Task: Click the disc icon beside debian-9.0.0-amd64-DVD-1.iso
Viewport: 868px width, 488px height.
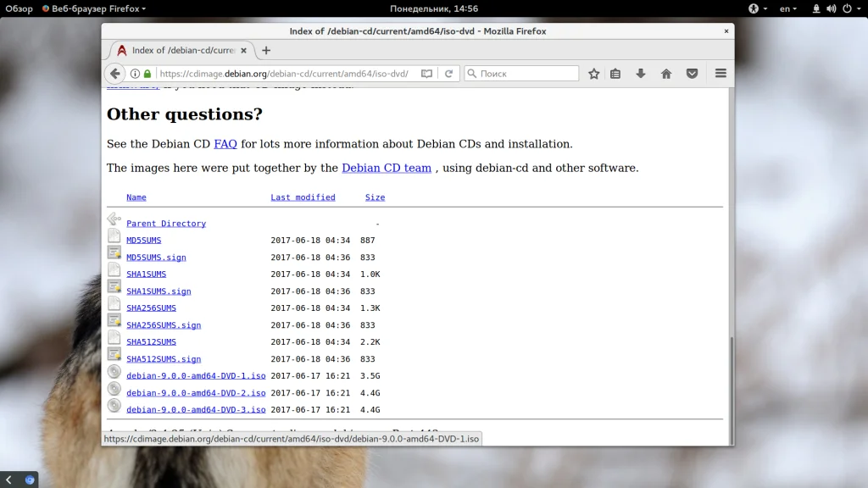Action: coord(114,372)
